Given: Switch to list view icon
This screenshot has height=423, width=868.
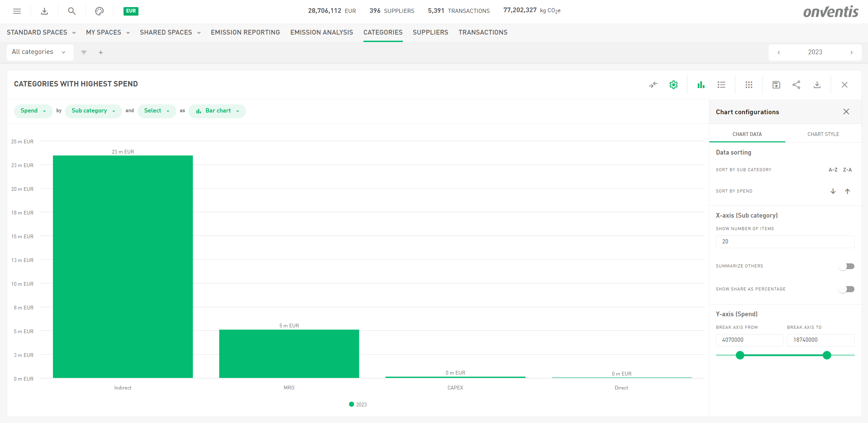Looking at the screenshot, I should 721,85.
